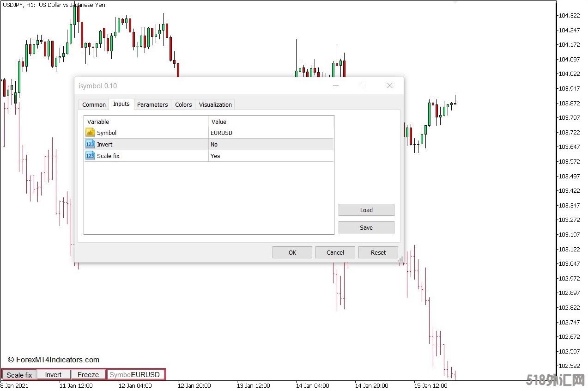Toggle the Freeze chart button

point(88,375)
